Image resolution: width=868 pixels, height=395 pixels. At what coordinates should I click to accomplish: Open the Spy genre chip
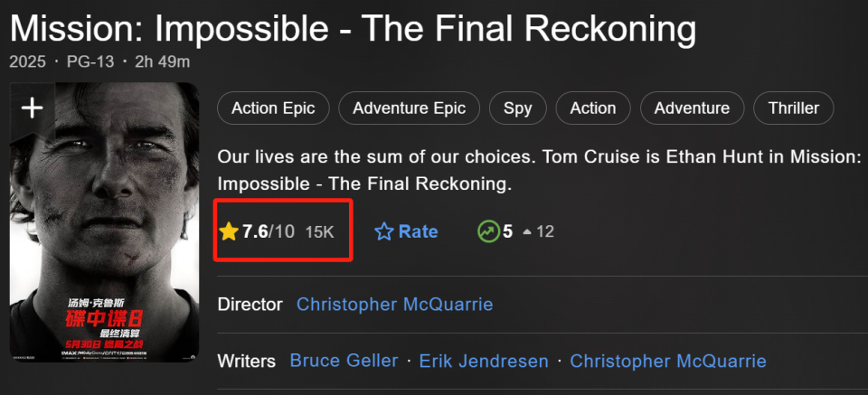coord(517,108)
